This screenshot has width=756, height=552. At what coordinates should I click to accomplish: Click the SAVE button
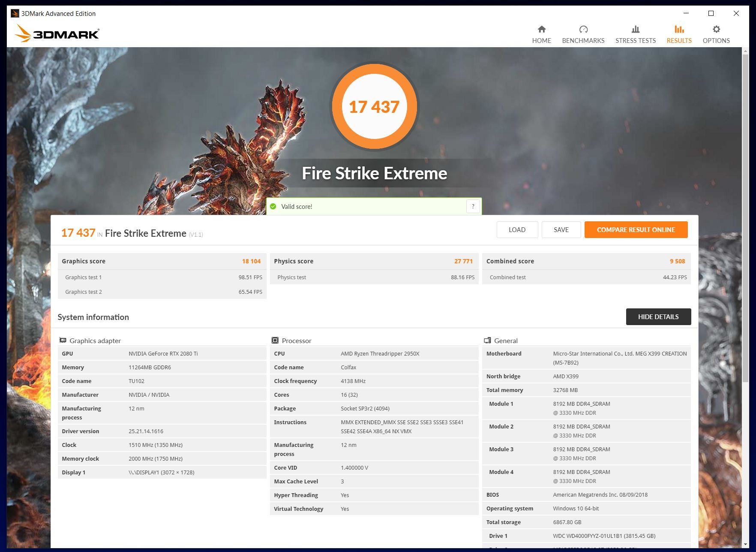click(x=561, y=229)
